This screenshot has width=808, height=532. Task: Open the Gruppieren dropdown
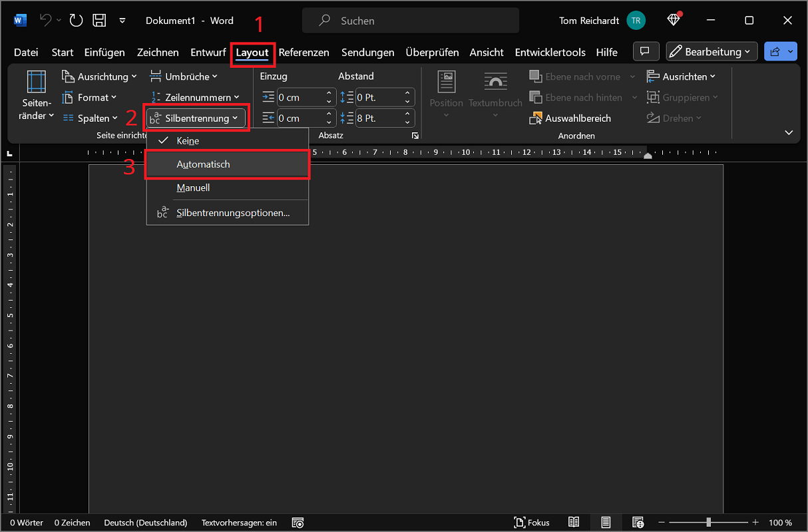pos(682,97)
